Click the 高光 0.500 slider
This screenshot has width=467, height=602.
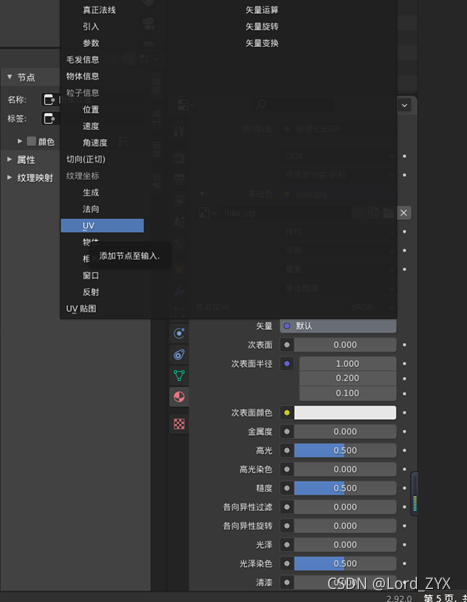345,450
